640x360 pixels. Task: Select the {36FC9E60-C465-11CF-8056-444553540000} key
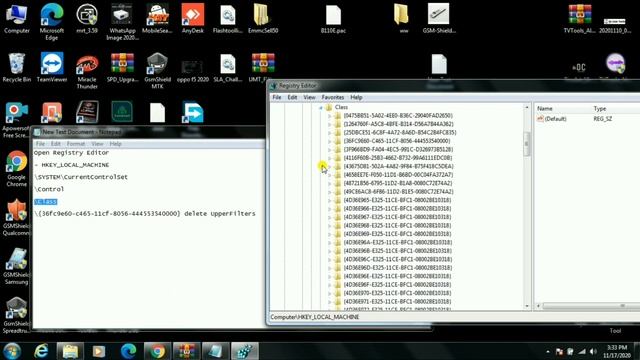tap(397, 141)
